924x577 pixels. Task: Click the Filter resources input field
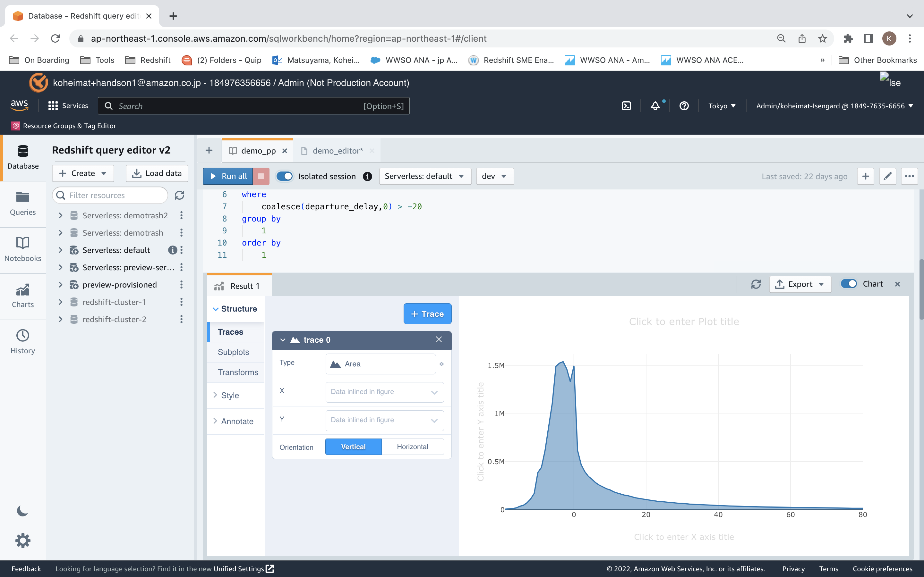coord(115,196)
